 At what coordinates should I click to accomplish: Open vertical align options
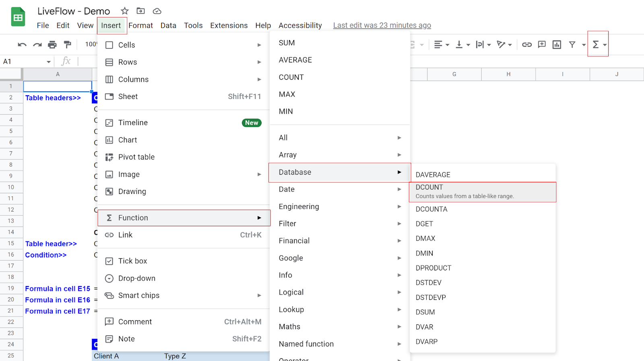(462, 45)
